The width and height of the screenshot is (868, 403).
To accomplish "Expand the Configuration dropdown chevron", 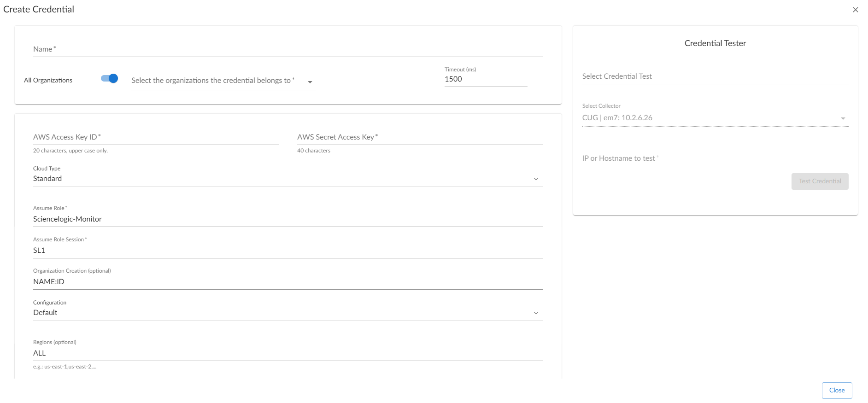I will pos(536,313).
